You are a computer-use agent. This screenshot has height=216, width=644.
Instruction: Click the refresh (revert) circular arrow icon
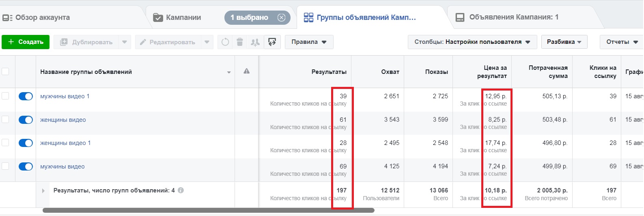(225, 42)
